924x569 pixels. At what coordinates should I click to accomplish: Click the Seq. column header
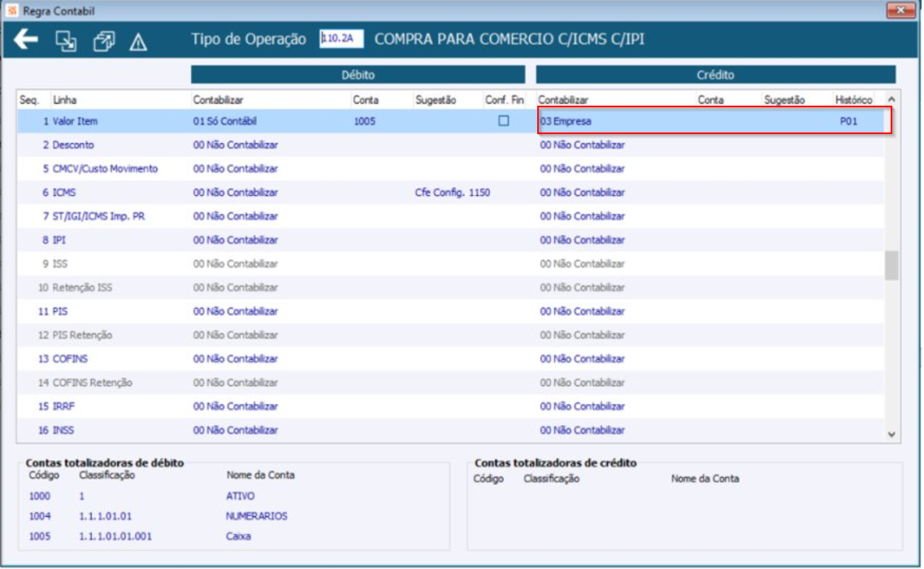[x=29, y=100]
